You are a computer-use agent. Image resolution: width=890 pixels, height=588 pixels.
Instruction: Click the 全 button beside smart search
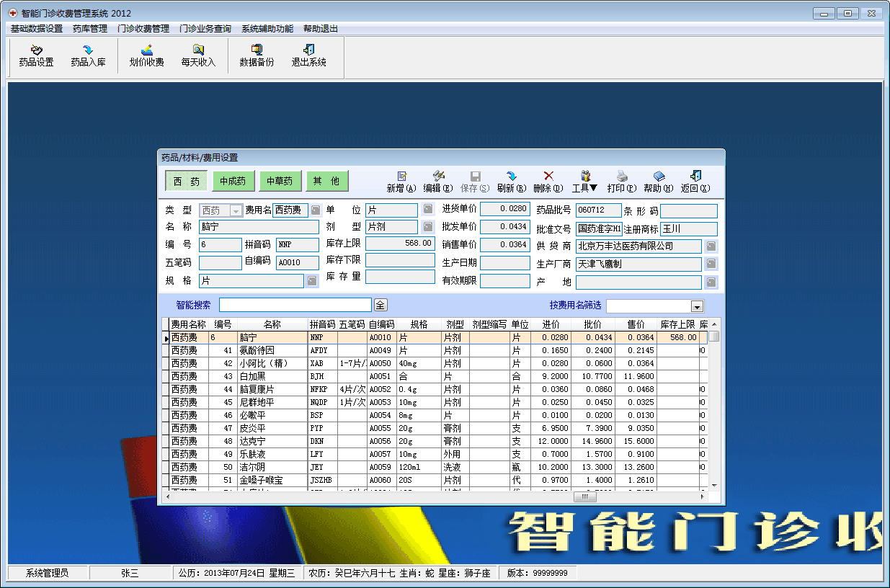coord(381,305)
